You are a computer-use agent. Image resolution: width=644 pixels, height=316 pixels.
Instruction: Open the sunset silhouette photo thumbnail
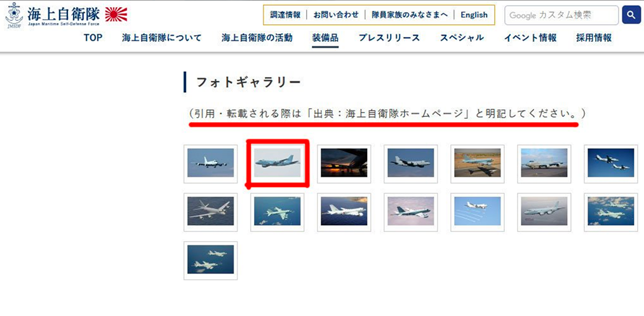344,163
